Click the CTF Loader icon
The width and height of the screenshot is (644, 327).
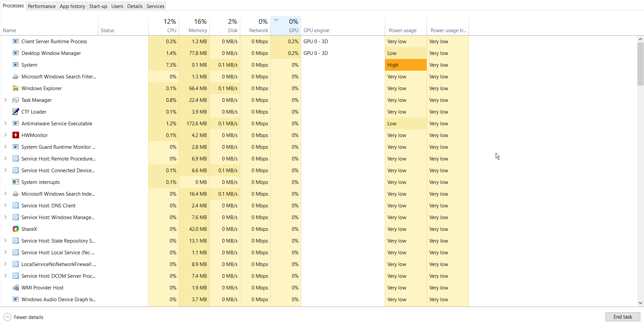click(15, 112)
